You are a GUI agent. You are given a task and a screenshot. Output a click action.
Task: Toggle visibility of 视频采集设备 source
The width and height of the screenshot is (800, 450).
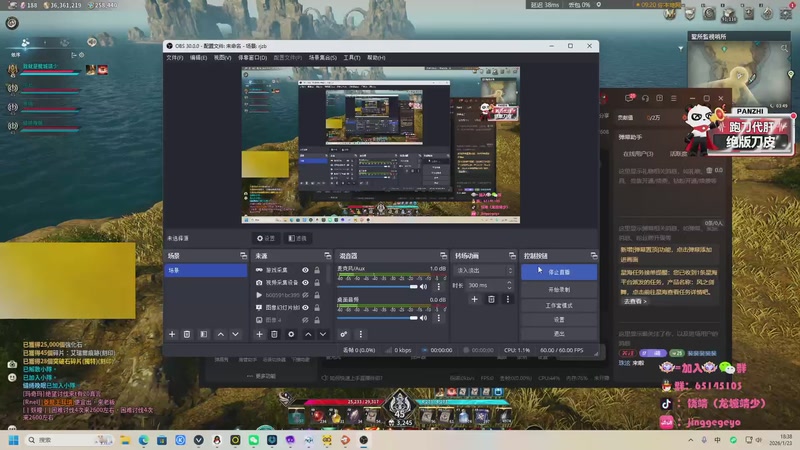305,282
